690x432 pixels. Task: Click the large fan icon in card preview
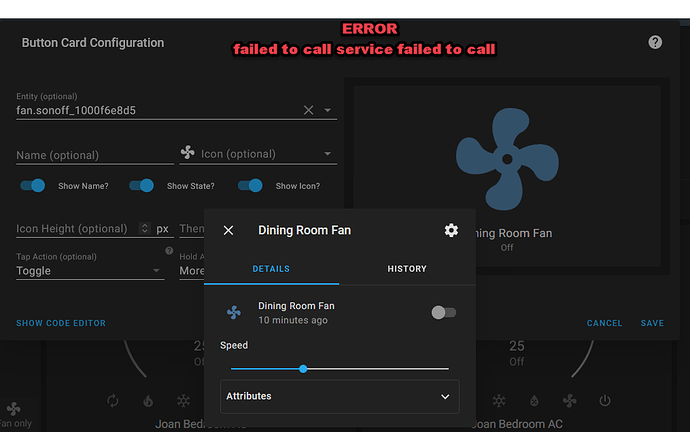click(x=507, y=160)
